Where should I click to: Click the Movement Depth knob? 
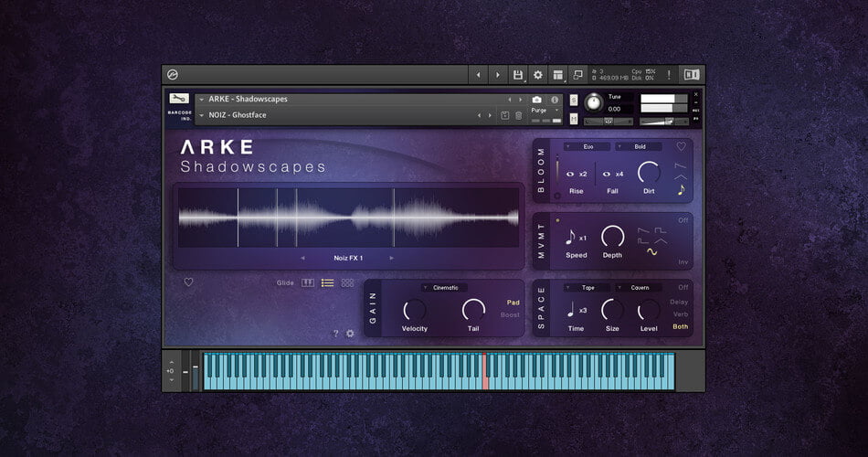pos(612,237)
